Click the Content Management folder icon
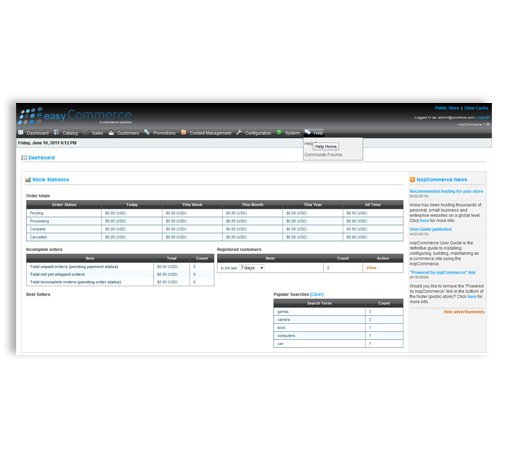The height and width of the screenshot is (459, 517). click(183, 132)
